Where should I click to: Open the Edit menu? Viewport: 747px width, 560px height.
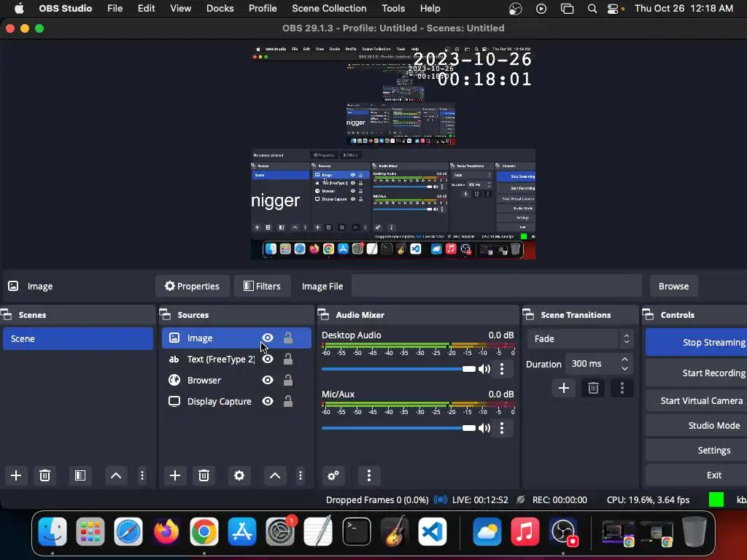pyautogui.click(x=146, y=8)
